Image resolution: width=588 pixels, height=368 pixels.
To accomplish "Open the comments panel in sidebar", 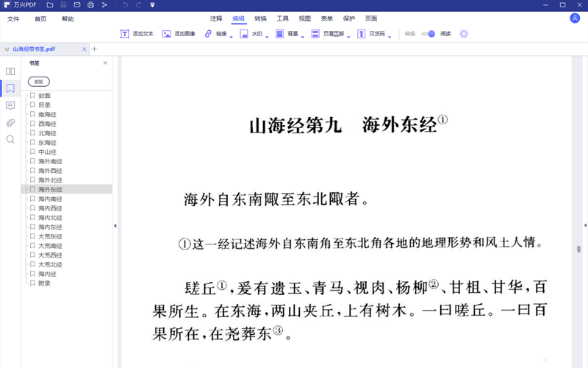I will coord(10,105).
